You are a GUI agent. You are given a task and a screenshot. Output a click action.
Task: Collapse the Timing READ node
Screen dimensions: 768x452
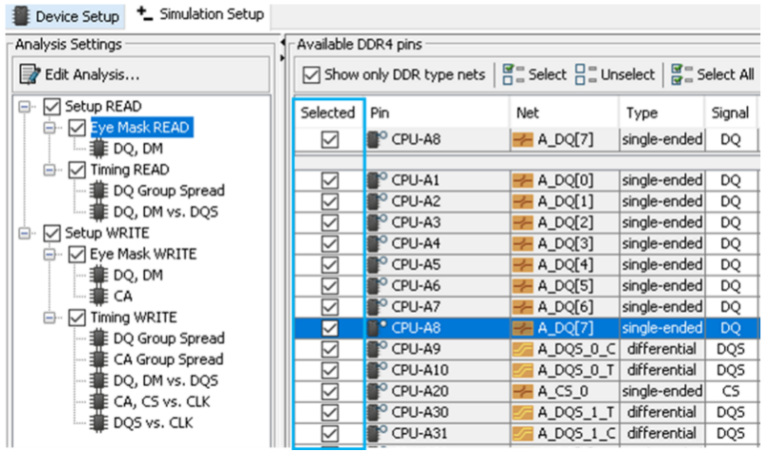(49, 170)
